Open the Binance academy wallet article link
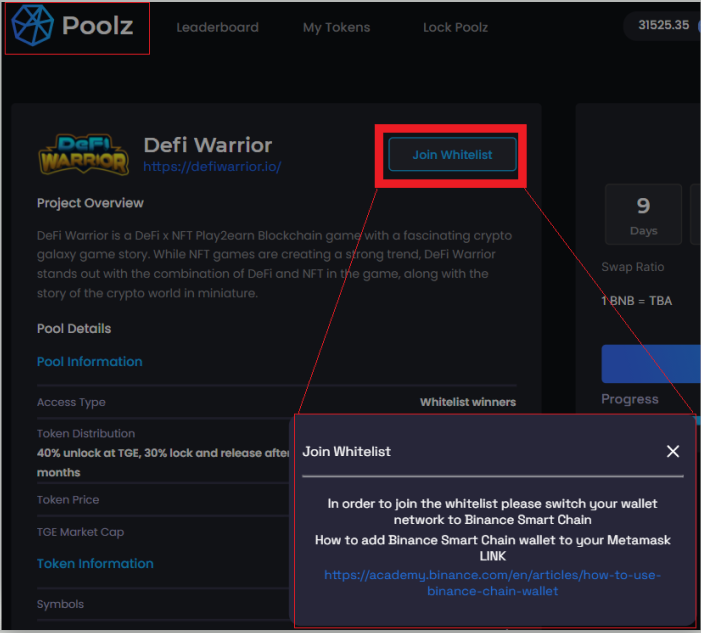The height and width of the screenshot is (633, 701). (x=492, y=583)
